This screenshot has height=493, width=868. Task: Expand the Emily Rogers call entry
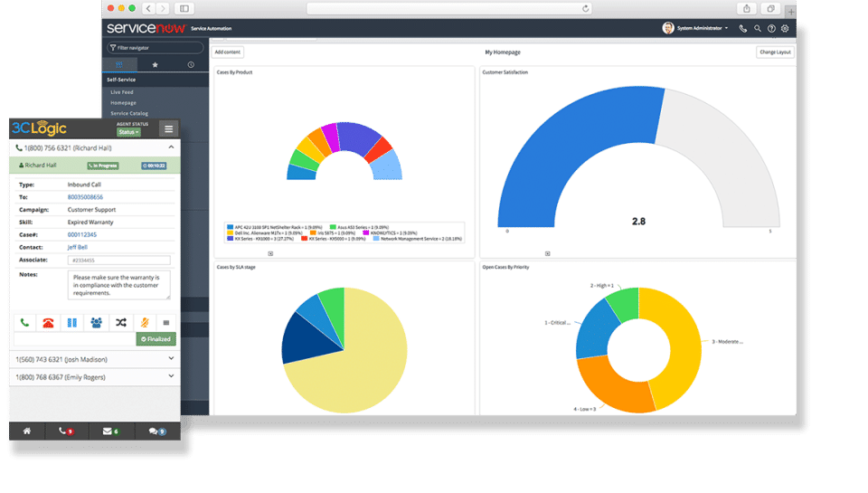171,376
